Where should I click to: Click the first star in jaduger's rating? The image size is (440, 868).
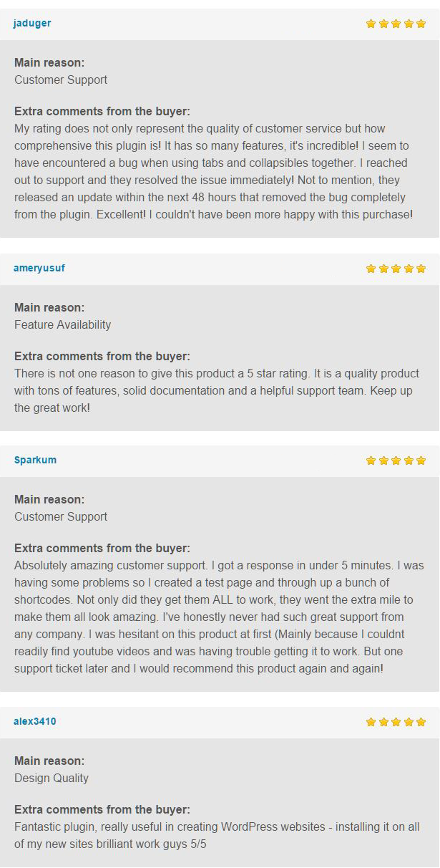371,24
